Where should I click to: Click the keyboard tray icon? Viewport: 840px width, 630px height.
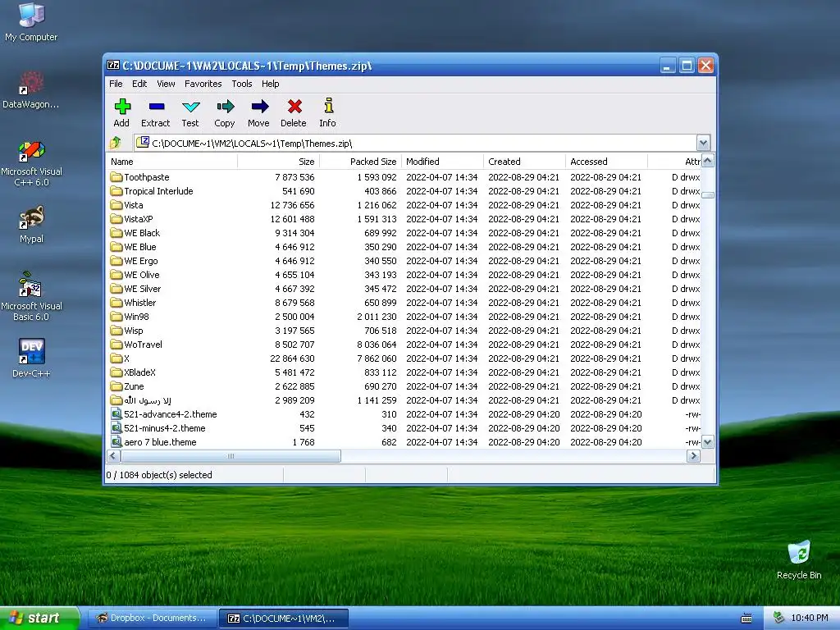click(746, 619)
